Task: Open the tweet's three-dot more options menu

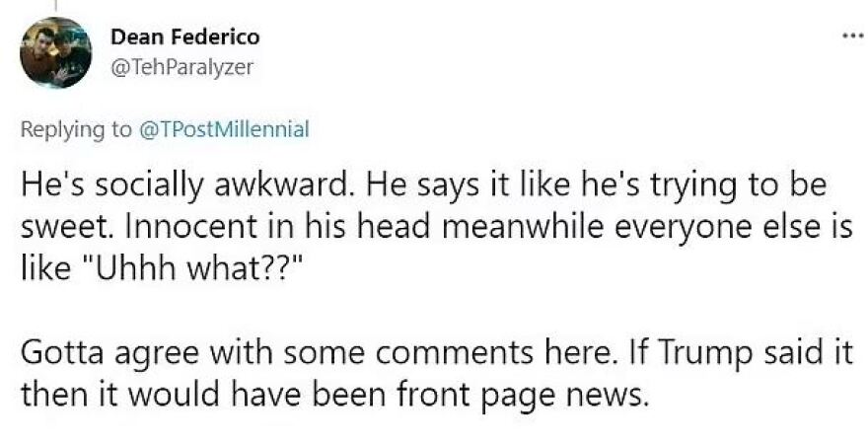Action: pos(849,36)
